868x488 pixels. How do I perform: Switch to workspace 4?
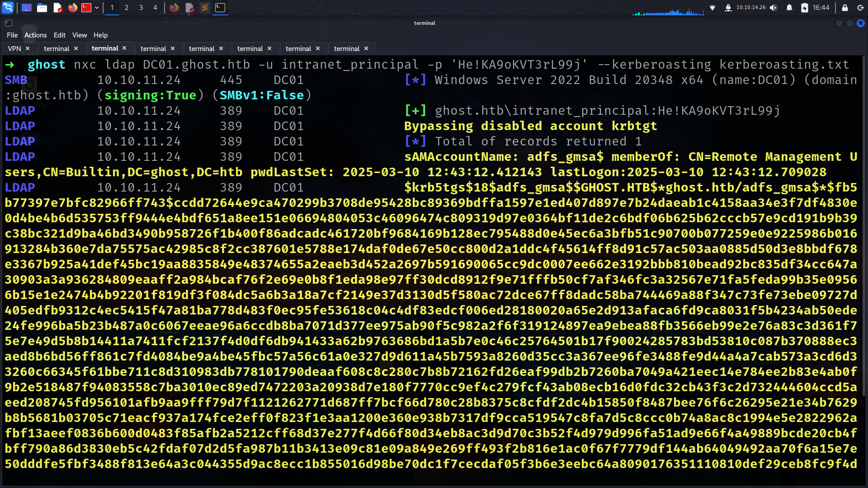point(155,8)
